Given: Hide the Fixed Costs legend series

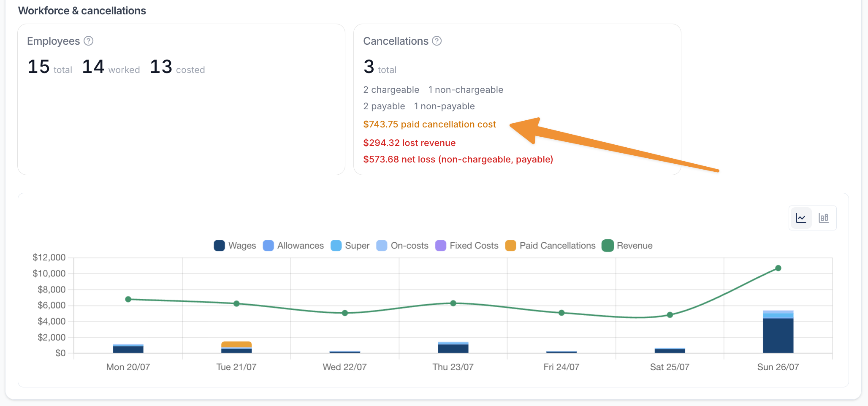Looking at the screenshot, I should [x=467, y=246].
